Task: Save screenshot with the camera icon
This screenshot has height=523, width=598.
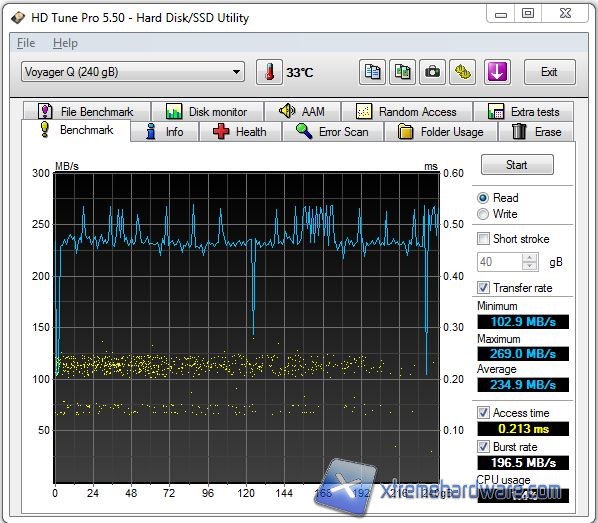Action: click(x=432, y=72)
